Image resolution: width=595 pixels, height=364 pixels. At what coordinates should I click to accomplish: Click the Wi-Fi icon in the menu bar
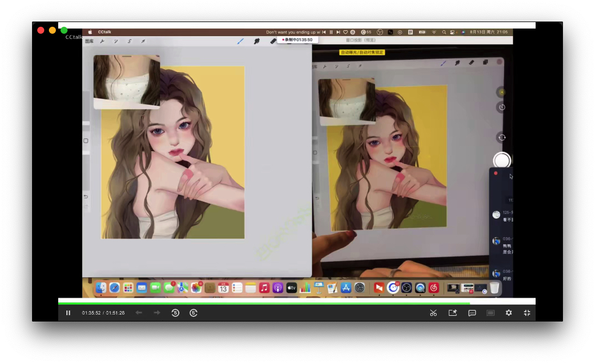[434, 32]
